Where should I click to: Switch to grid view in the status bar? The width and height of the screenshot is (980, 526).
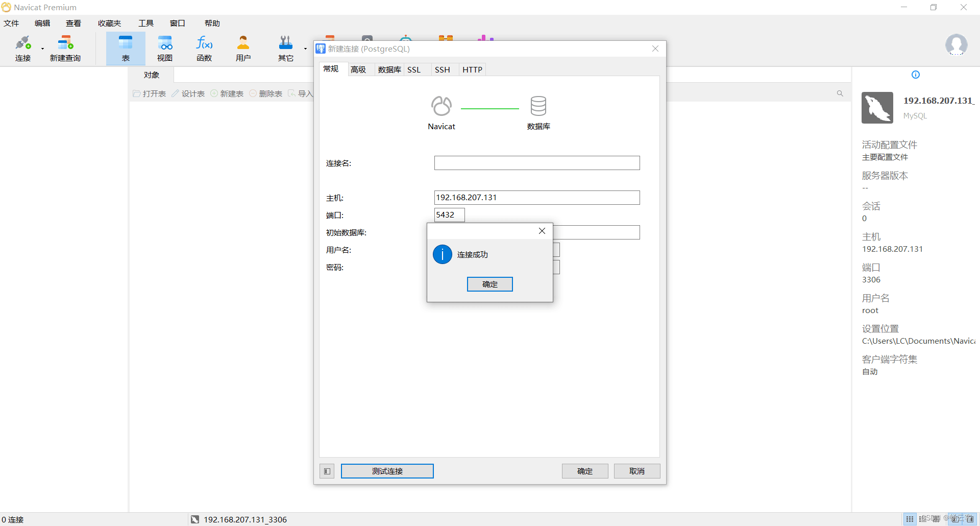[x=910, y=519]
